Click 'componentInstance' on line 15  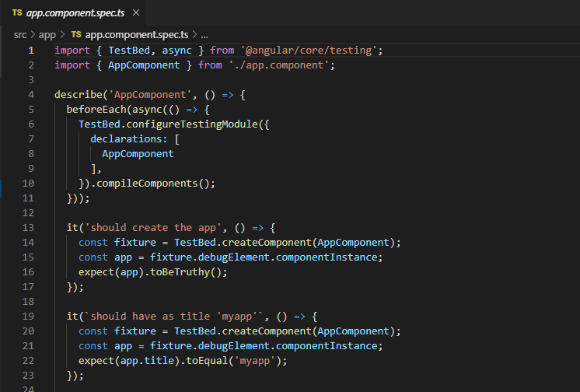click(327, 257)
